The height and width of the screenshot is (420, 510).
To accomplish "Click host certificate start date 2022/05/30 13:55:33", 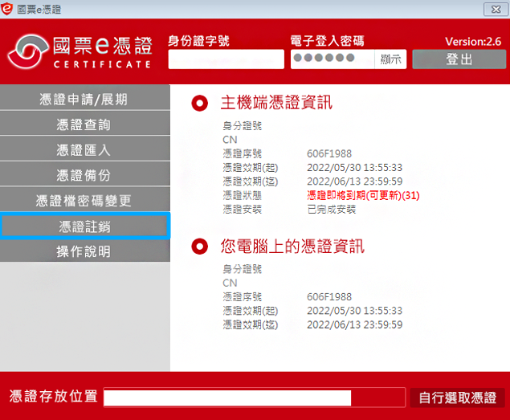I will pyautogui.click(x=354, y=168).
